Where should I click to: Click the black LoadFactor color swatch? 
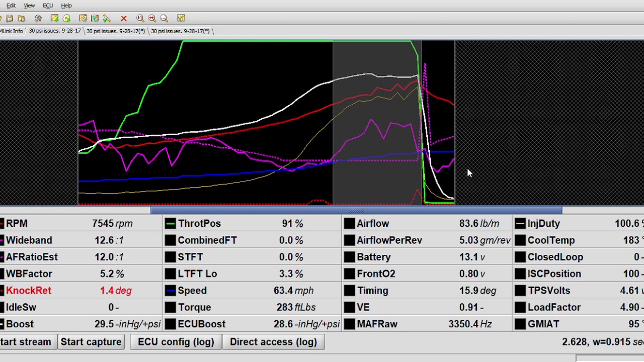click(x=520, y=307)
